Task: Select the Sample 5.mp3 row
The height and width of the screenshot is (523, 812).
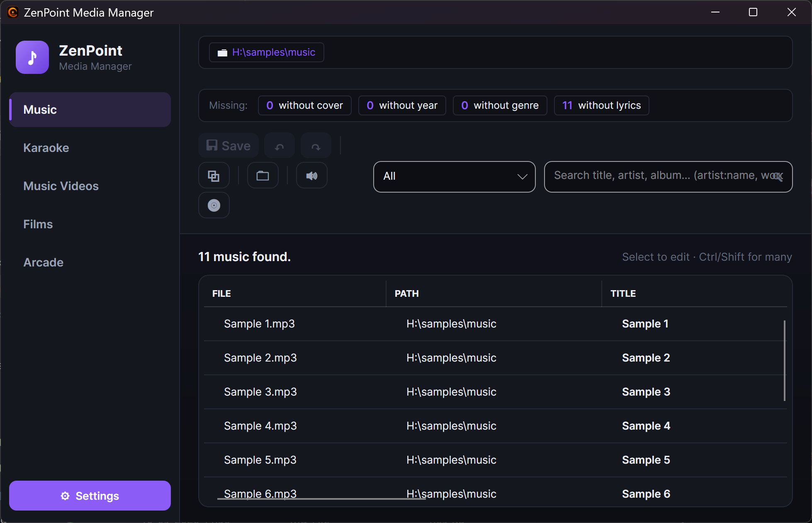Action: [496, 460]
